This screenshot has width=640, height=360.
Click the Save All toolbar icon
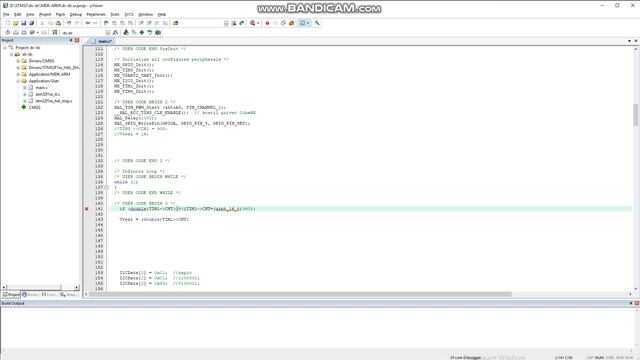click(x=31, y=23)
